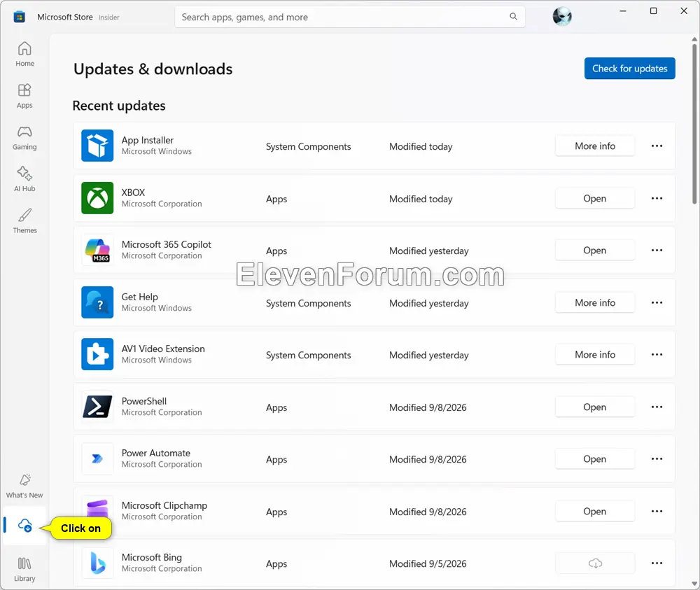Open more options for App Installer
Image resolution: width=700 pixels, height=590 pixels.
click(x=657, y=146)
